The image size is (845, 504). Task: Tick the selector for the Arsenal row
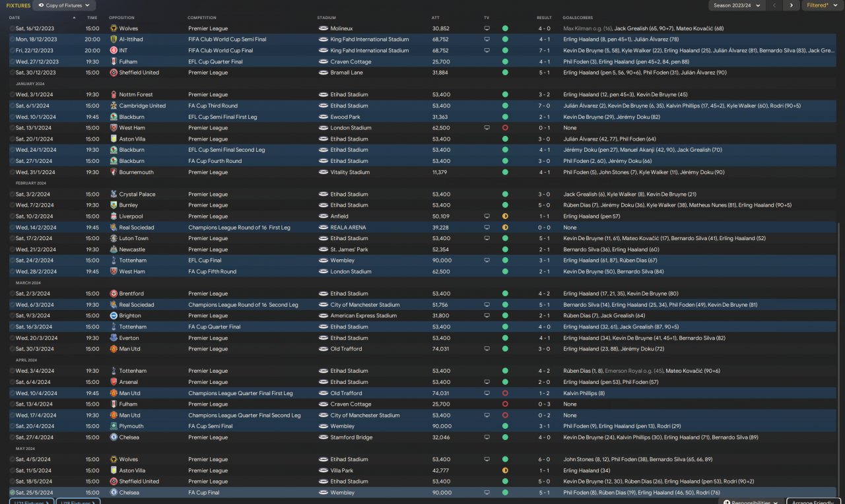click(12, 382)
